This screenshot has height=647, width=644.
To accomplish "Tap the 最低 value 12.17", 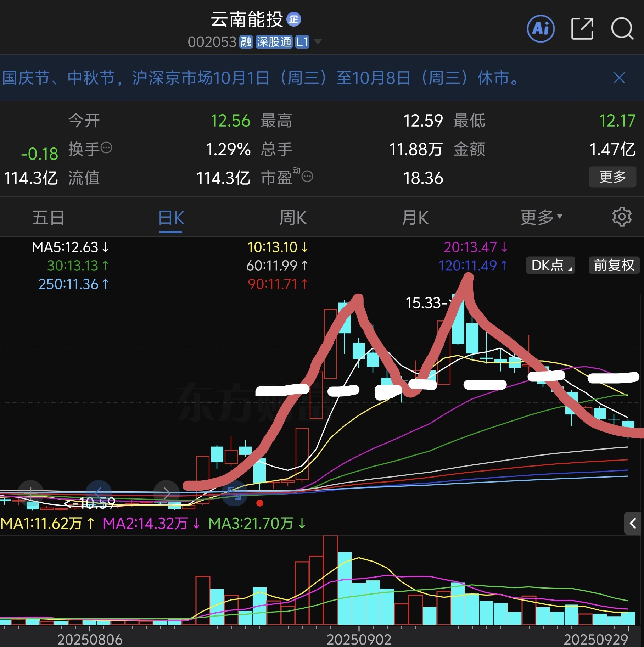I will 617,121.
